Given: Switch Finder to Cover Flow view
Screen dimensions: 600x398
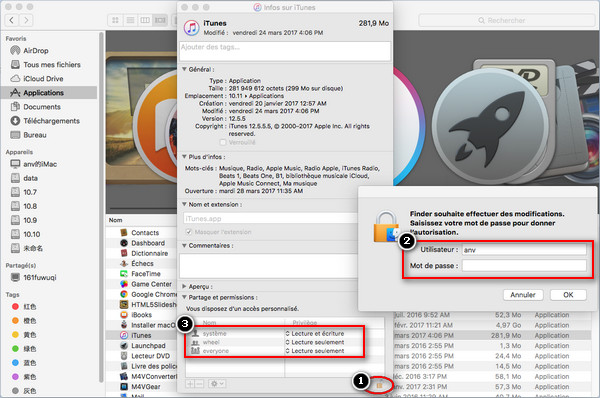Looking at the screenshot, I should [x=160, y=20].
